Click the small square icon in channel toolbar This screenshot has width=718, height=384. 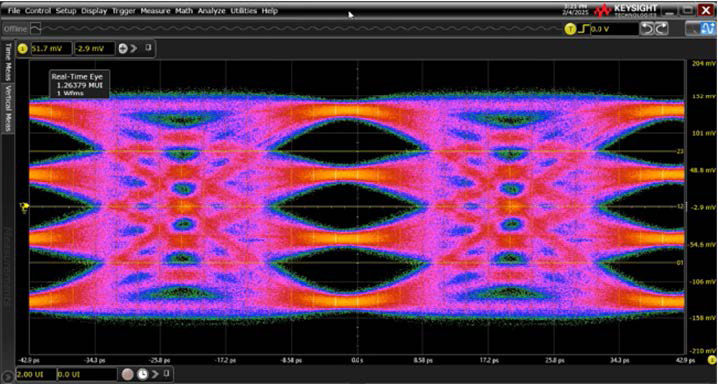148,48
